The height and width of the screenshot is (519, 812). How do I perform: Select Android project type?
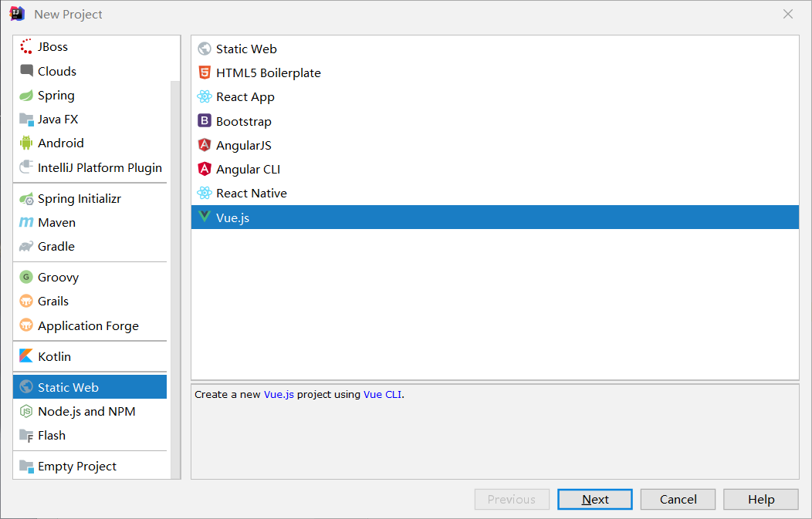coord(91,143)
